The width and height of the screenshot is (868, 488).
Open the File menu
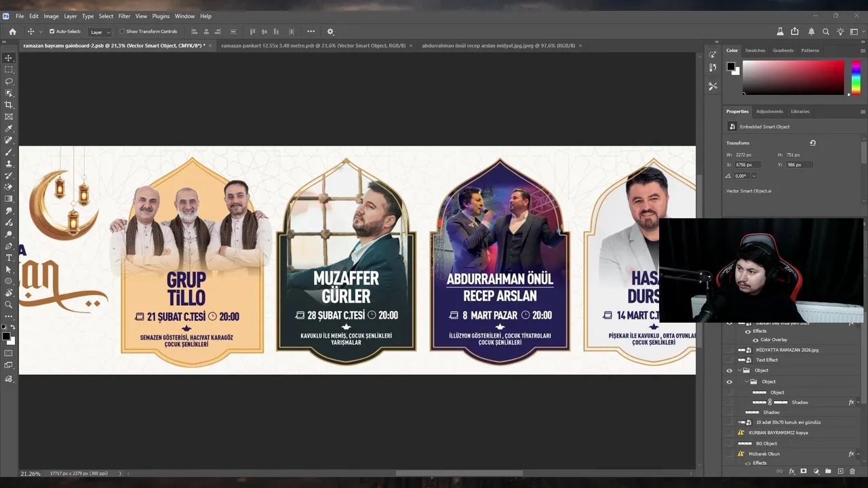click(x=20, y=16)
